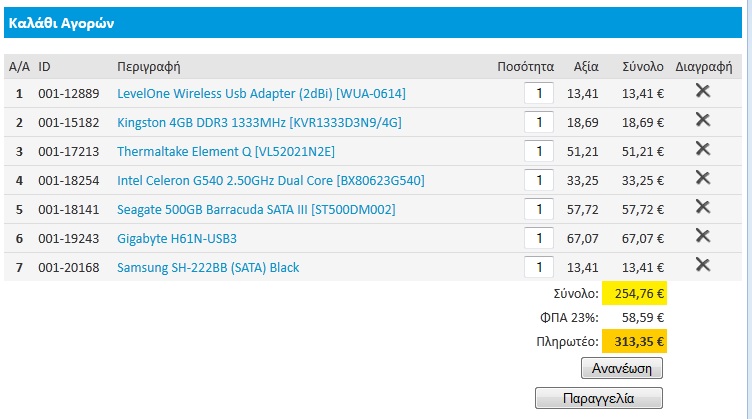Image resolution: width=752 pixels, height=419 pixels.
Task: Click the 33,25 € total for Intel Celeron
Action: [x=643, y=181]
